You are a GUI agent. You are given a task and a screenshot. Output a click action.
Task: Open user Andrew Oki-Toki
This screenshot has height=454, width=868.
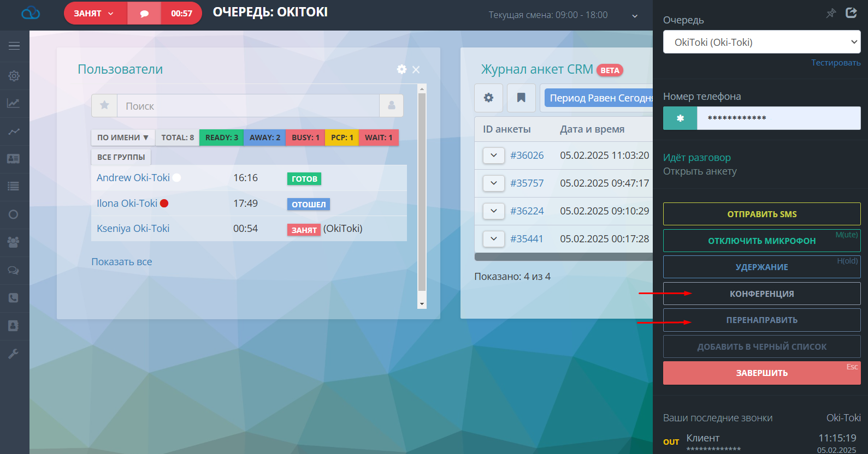[133, 178]
